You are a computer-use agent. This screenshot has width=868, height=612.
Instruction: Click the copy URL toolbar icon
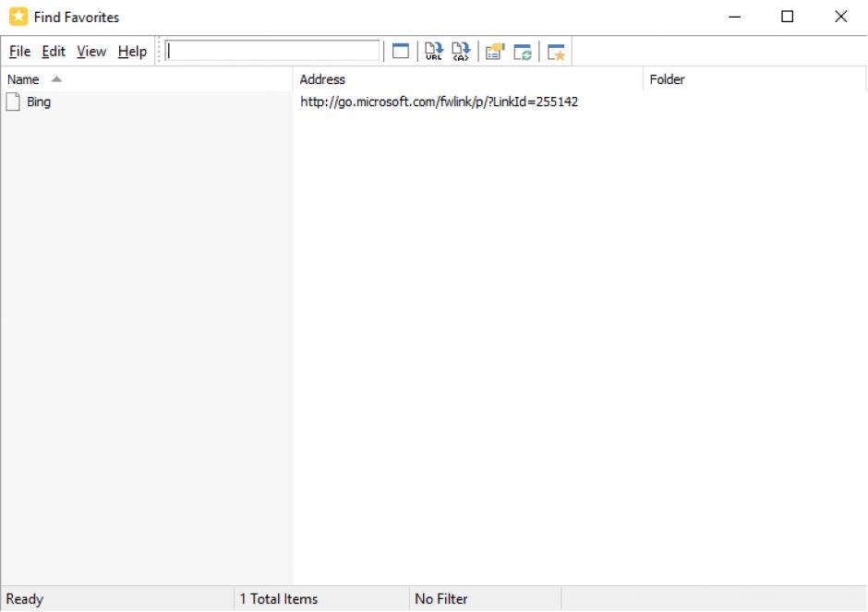coord(433,52)
